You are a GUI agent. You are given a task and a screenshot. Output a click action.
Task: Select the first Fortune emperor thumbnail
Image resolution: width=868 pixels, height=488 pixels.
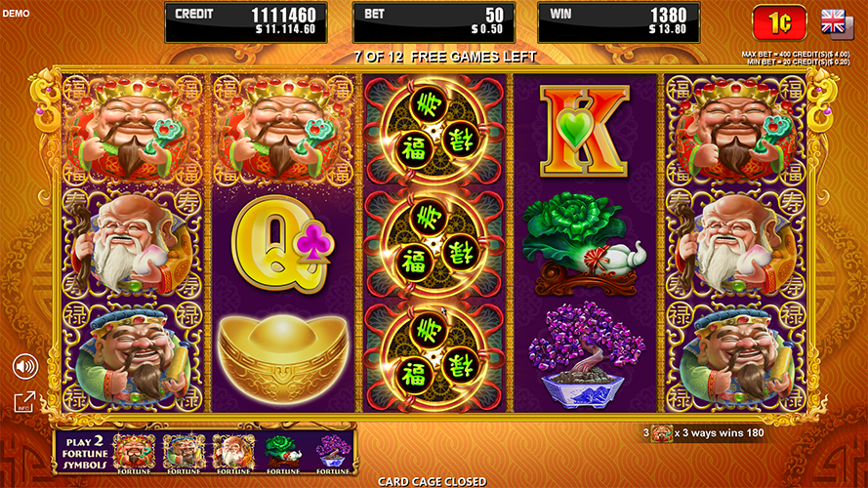(x=134, y=454)
